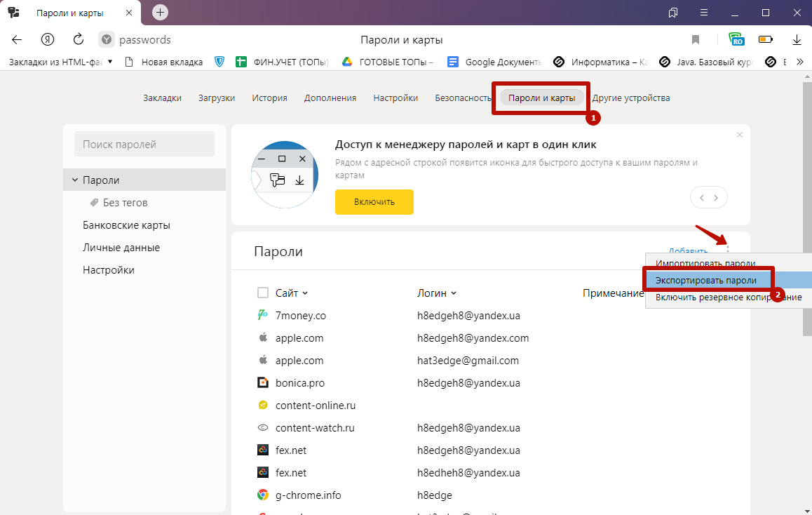
Task: Close the password manager promo banner
Action: (x=739, y=134)
